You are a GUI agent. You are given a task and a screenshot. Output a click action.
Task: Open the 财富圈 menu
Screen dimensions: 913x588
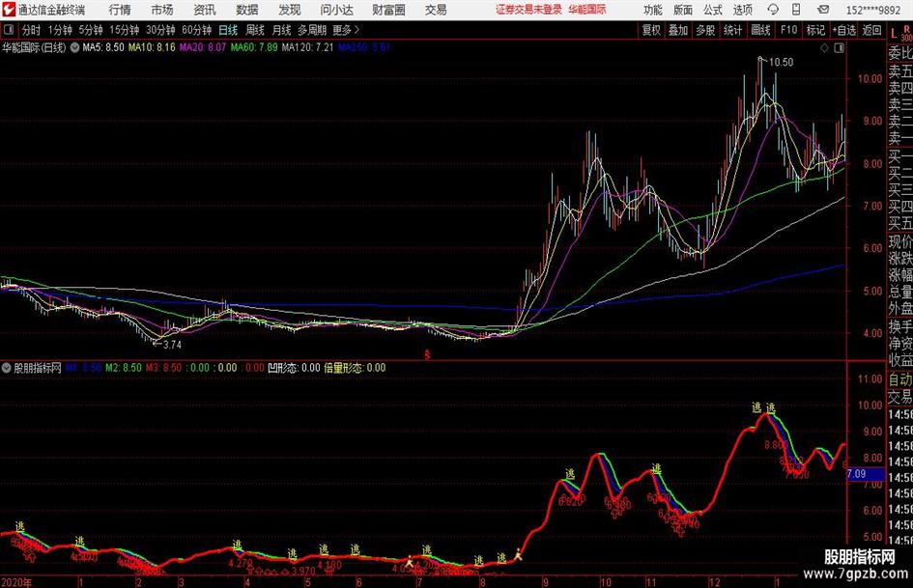pyautogui.click(x=389, y=10)
